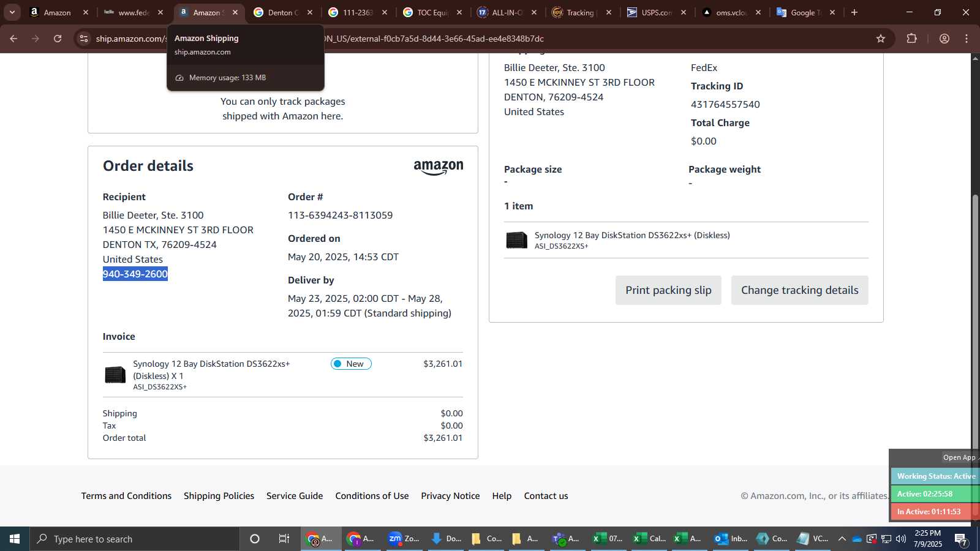Image resolution: width=980 pixels, height=551 pixels.
Task: Switch to the TOC Equip tab
Action: point(432,12)
